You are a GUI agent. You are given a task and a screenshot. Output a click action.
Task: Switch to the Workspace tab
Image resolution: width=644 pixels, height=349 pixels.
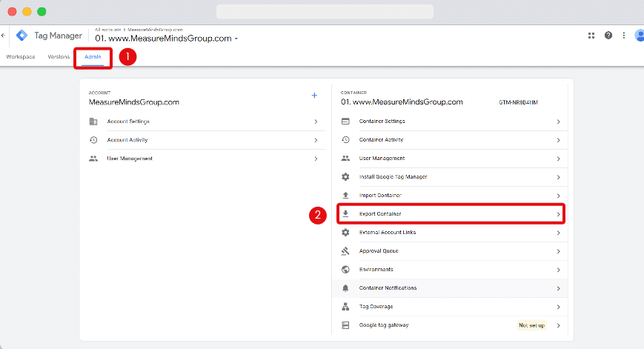coord(21,56)
